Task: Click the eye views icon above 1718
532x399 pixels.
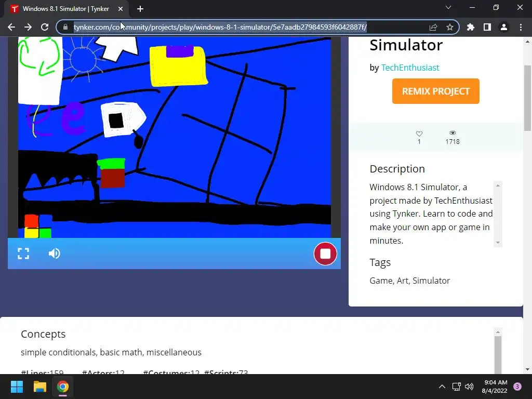Action: 453,133
